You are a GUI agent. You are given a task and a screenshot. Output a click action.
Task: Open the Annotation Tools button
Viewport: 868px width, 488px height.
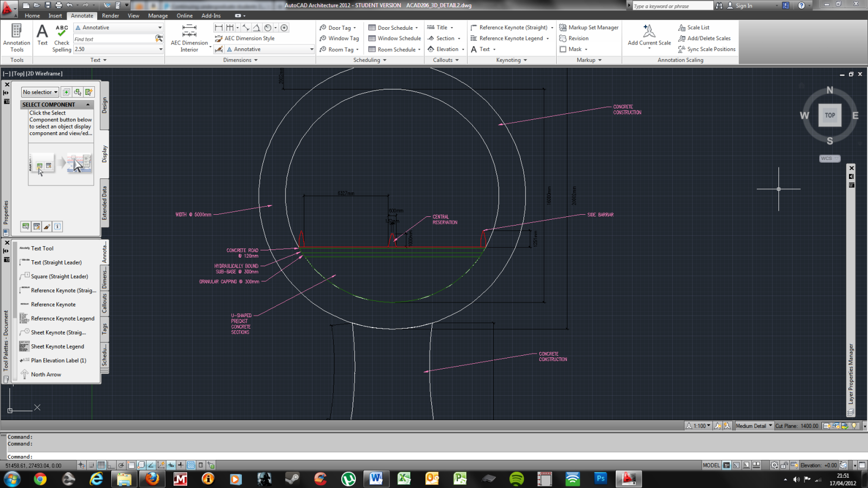coord(17,37)
